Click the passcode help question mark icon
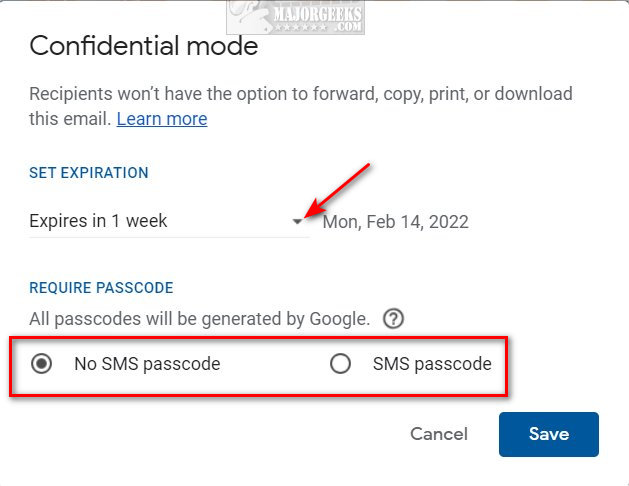629x486 pixels. click(393, 319)
